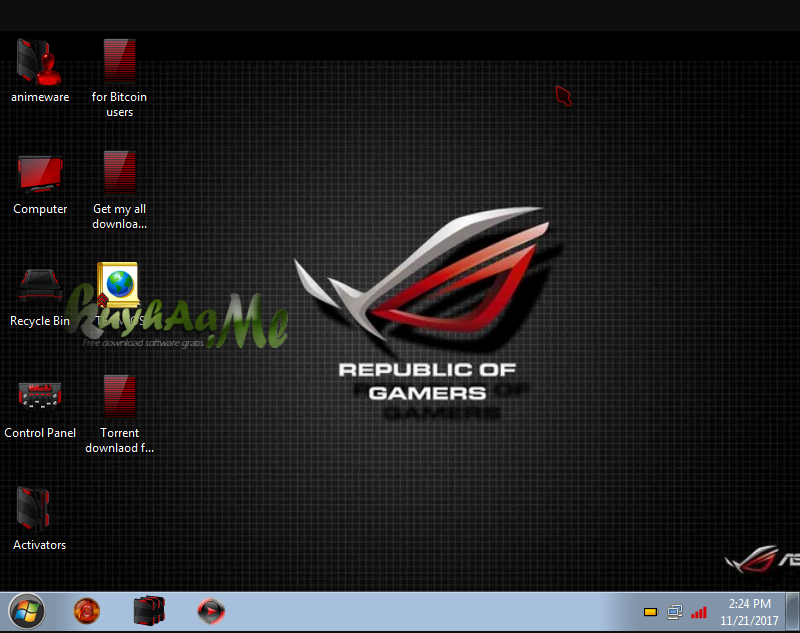
Task: Launch the red media player taskbar icon
Action: point(211,611)
